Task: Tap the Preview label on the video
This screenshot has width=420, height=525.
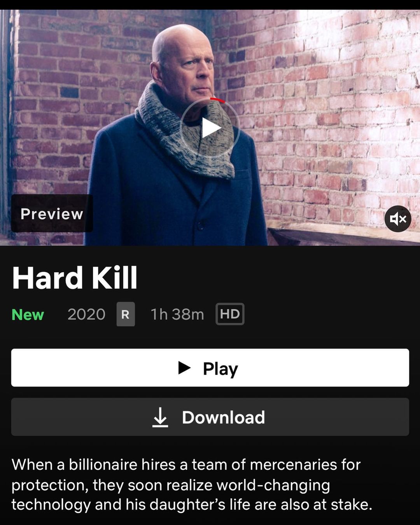Action: (x=52, y=213)
